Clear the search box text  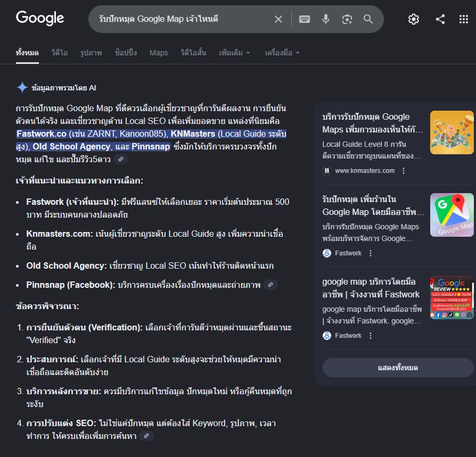click(278, 19)
